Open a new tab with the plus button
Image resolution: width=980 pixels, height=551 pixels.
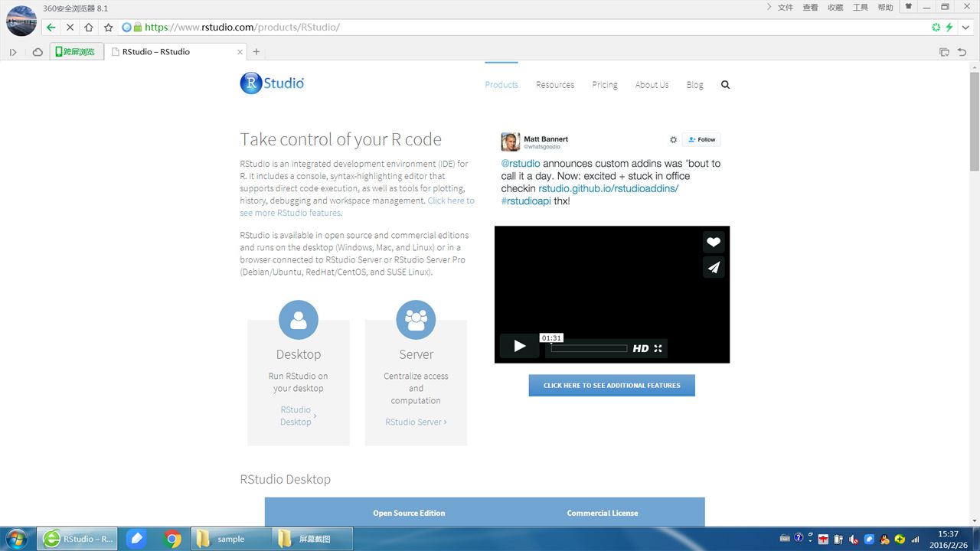coord(256,52)
